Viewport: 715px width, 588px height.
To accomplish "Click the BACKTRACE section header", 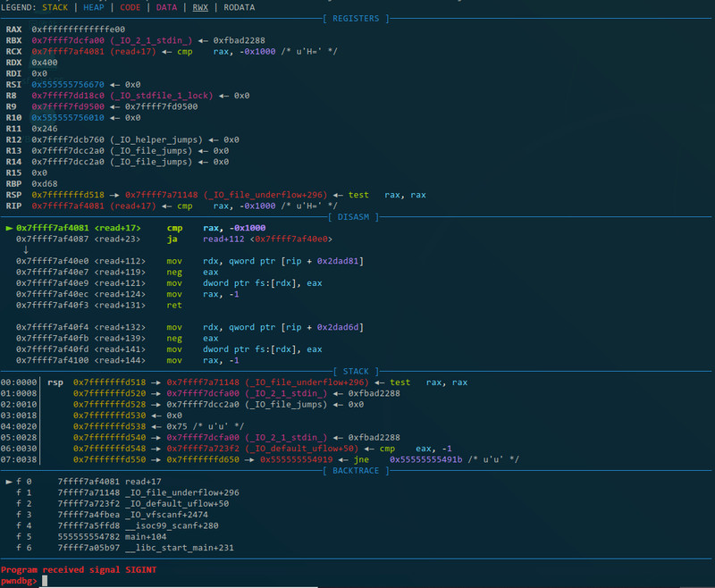I will 356,470.
